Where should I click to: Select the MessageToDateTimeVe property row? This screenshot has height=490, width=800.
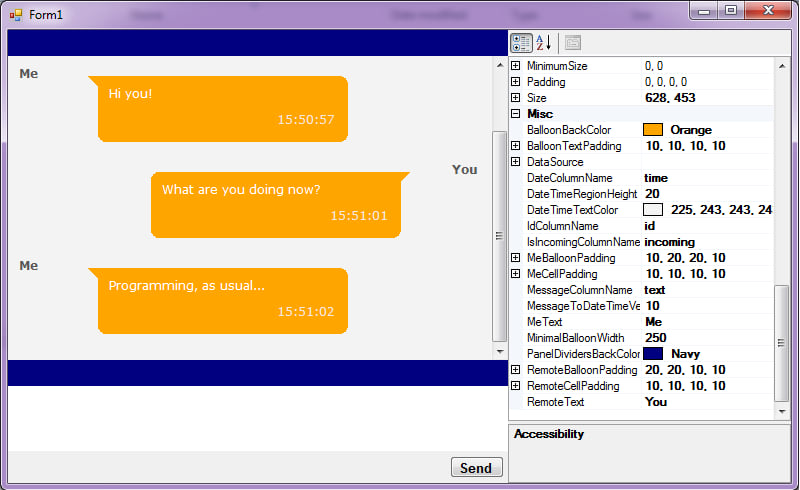pyautogui.click(x=642, y=306)
